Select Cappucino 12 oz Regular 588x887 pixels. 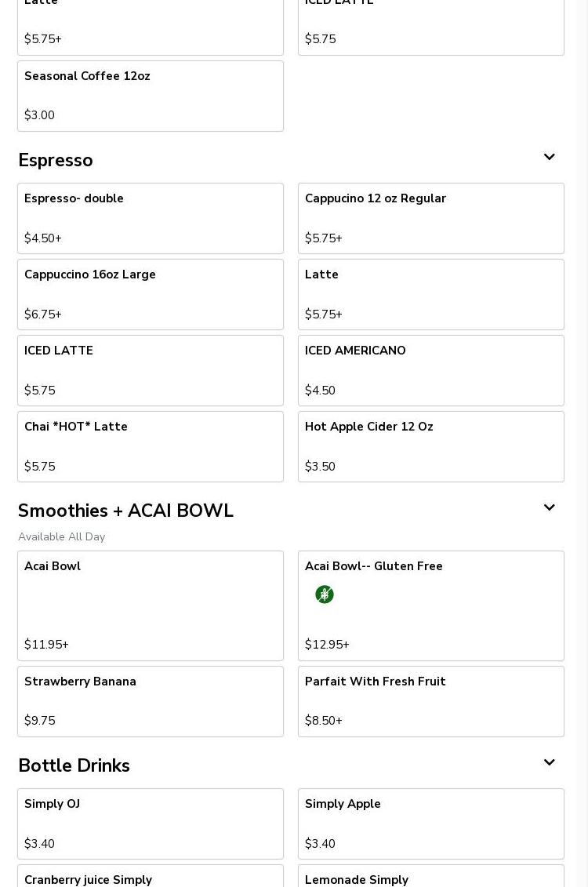[x=431, y=218]
